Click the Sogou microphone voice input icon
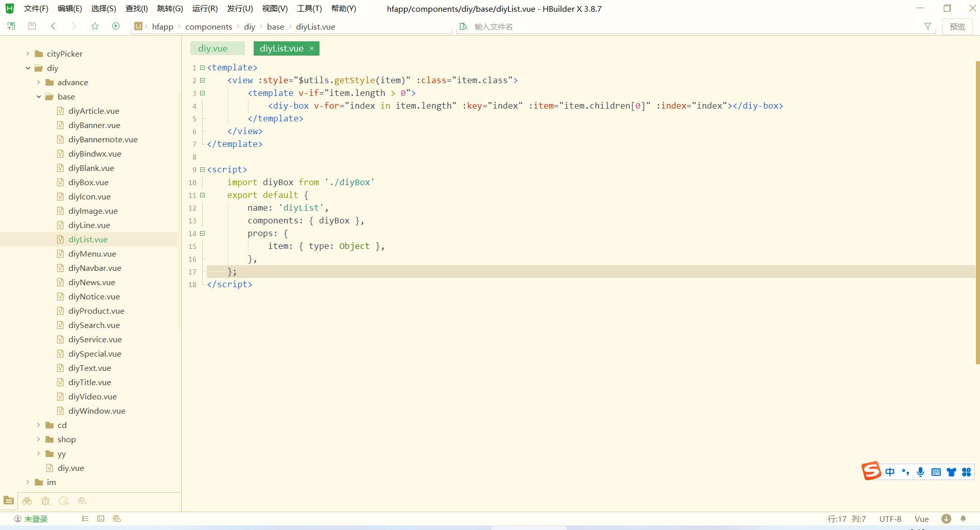 click(x=920, y=472)
